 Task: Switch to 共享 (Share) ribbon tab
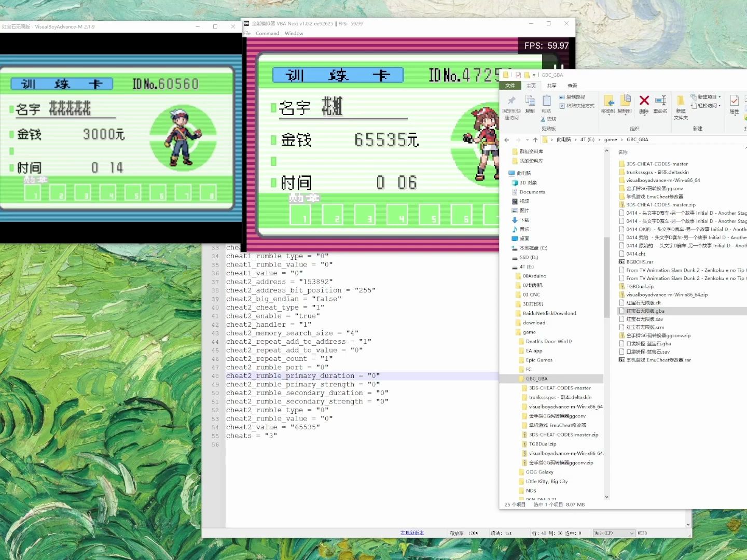pos(552,86)
